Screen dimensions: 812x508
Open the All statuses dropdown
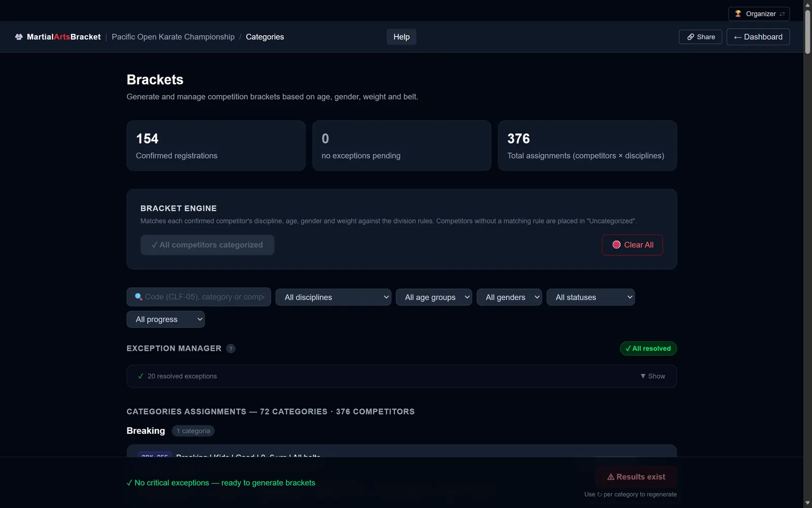tap(591, 297)
